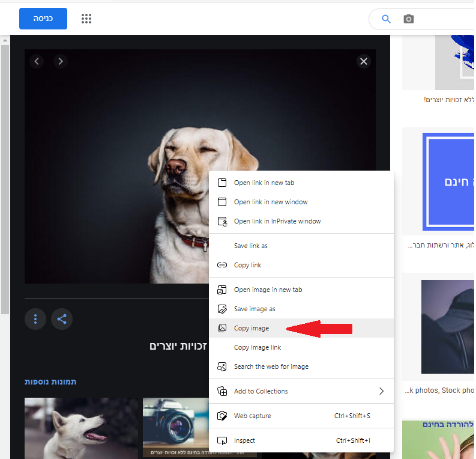This screenshot has height=459, width=476.
Task: Click the magnifier search icon
Action: coord(386,19)
